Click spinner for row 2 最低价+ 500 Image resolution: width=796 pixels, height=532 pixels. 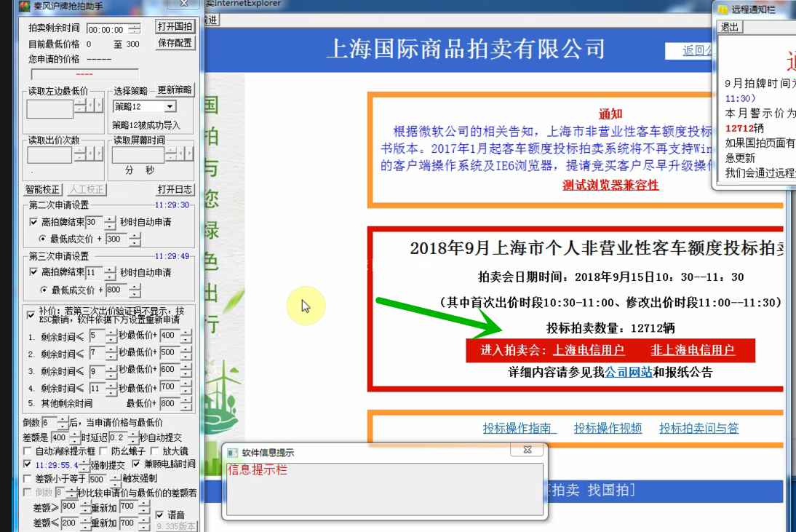[x=186, y=353]
